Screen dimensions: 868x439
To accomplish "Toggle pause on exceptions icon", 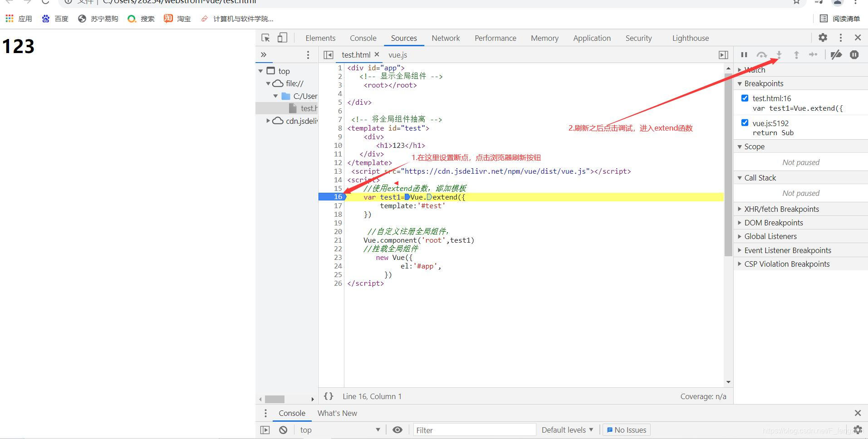I will pos(854,55).
